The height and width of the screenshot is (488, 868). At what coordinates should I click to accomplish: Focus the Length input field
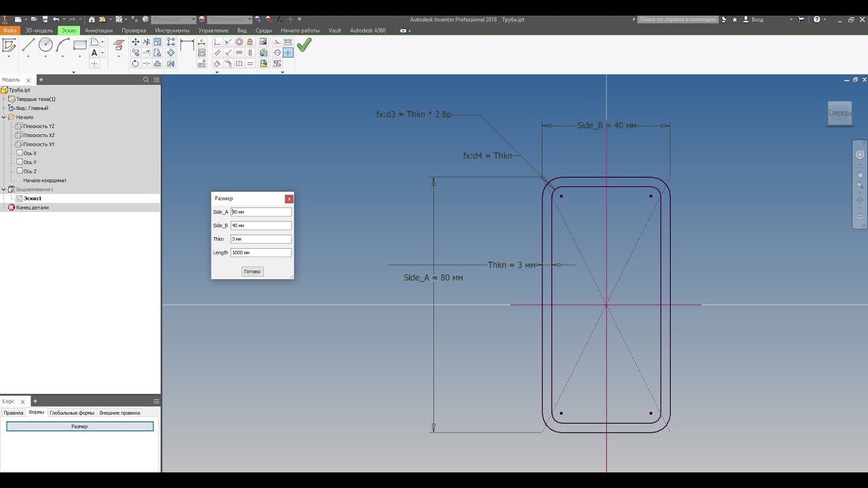click(261, 253)
